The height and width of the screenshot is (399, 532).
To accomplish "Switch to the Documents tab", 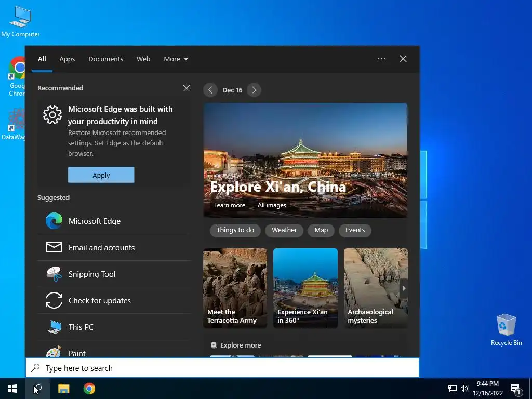I will 105,59.
